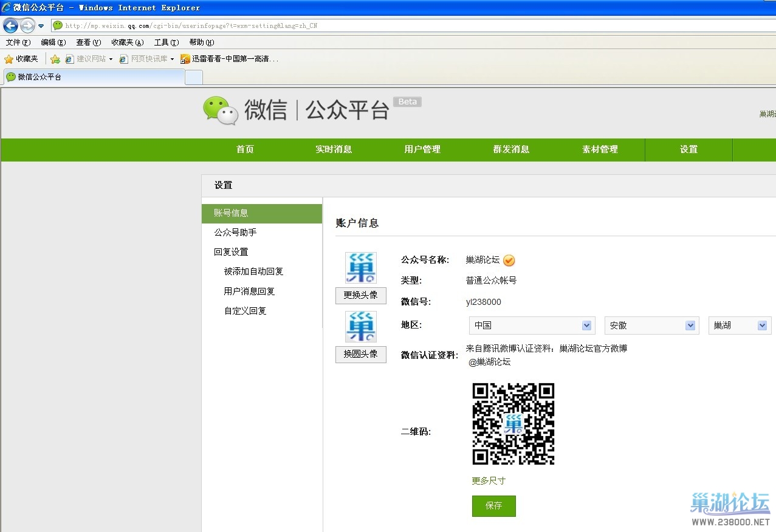
Task: Select 设置 in the green navigation bar
Action: point(688,149)
